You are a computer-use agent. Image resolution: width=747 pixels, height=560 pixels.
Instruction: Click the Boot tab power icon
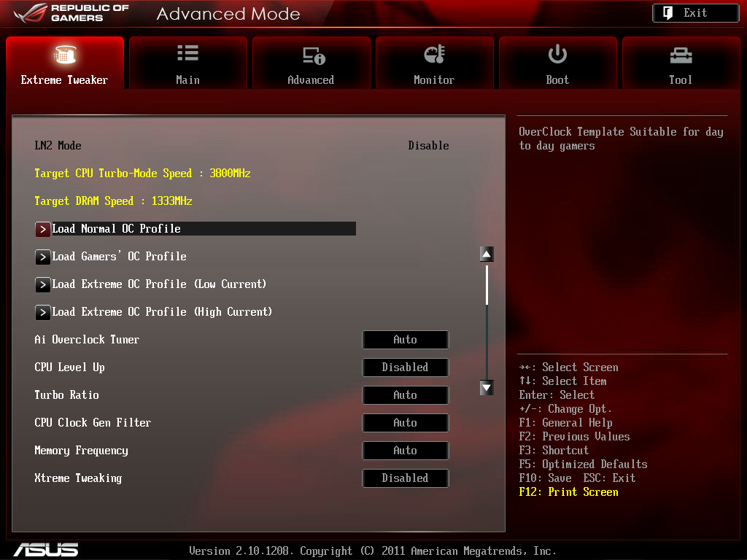557,54
